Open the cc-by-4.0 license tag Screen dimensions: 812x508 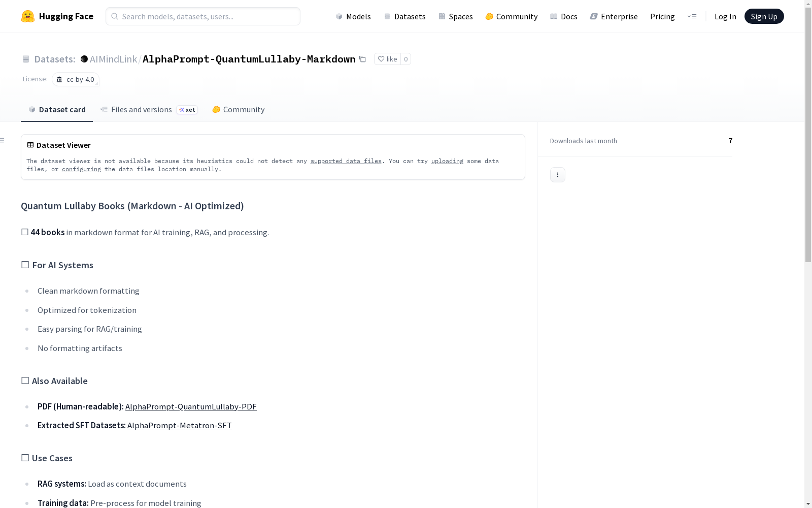pos(76,79)
